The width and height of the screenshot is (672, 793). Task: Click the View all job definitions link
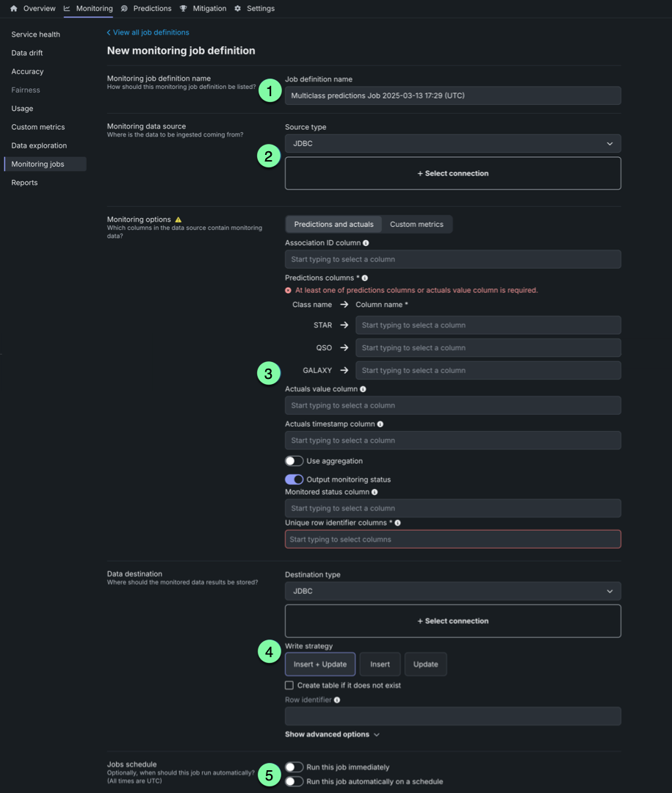pos(148,32)
